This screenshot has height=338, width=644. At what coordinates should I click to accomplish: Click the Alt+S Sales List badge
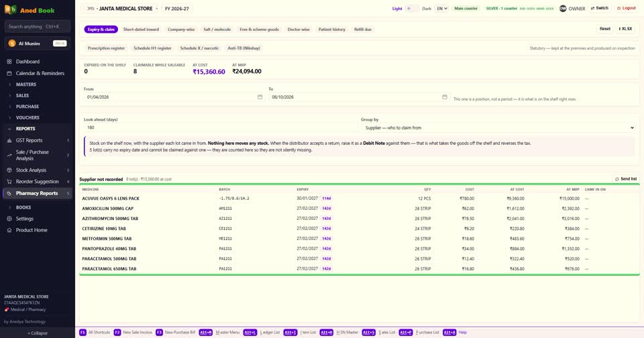click(369, 332)
